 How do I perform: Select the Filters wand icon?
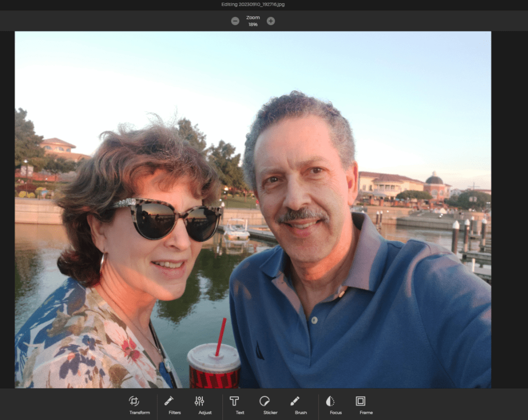[x=169, y=401]
